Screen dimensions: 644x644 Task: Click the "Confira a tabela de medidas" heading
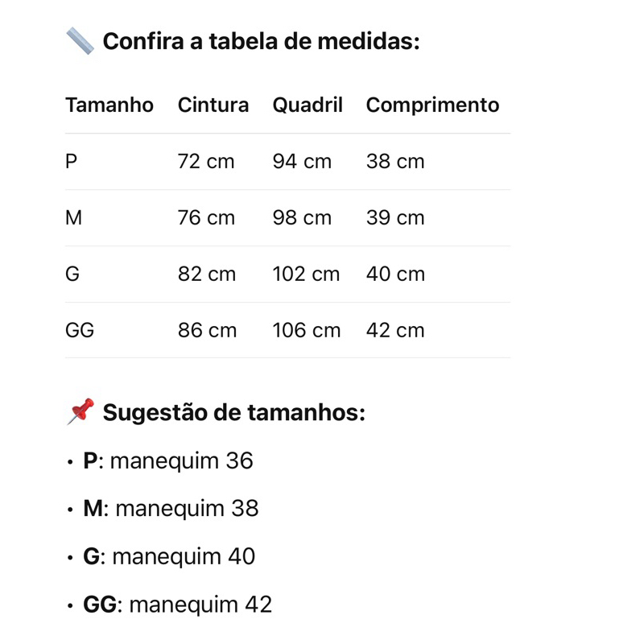[x=262, y=41]
